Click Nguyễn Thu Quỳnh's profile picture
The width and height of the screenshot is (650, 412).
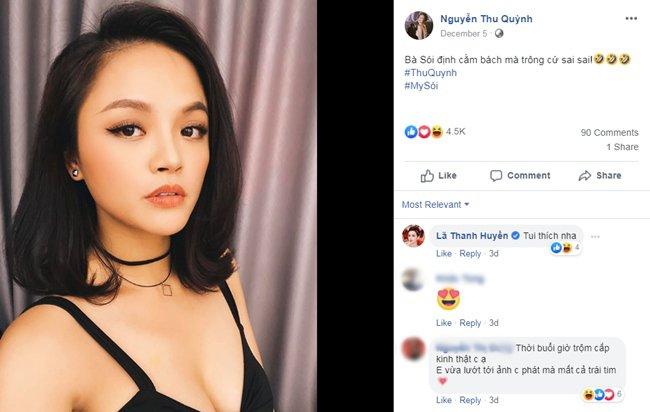[x=416, y=24]
